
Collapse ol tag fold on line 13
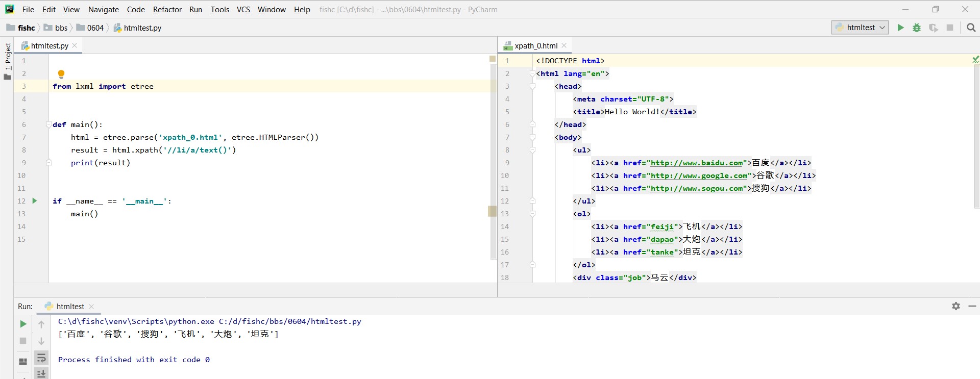pyautogui.click(x=532, y=214)
